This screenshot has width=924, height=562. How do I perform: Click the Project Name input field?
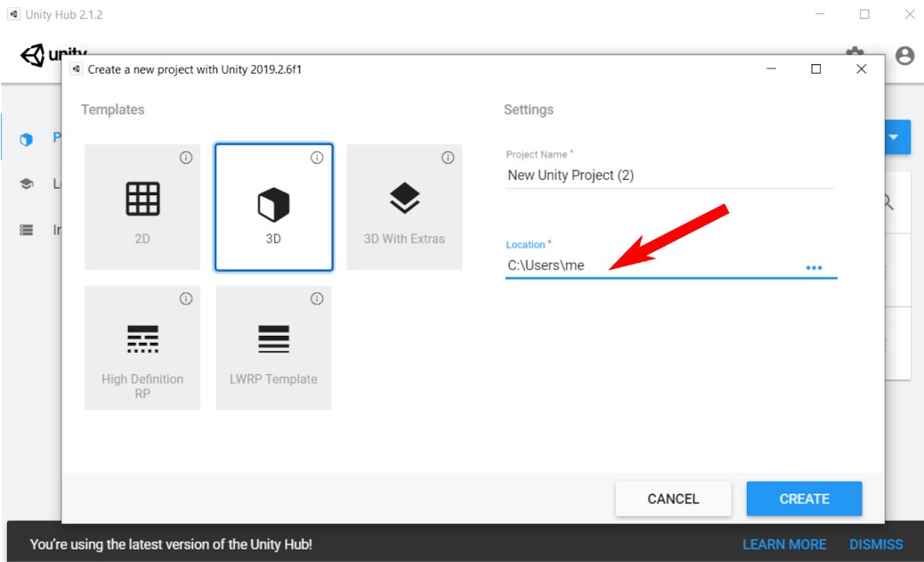pyautogui.click(x=668, y=175)
